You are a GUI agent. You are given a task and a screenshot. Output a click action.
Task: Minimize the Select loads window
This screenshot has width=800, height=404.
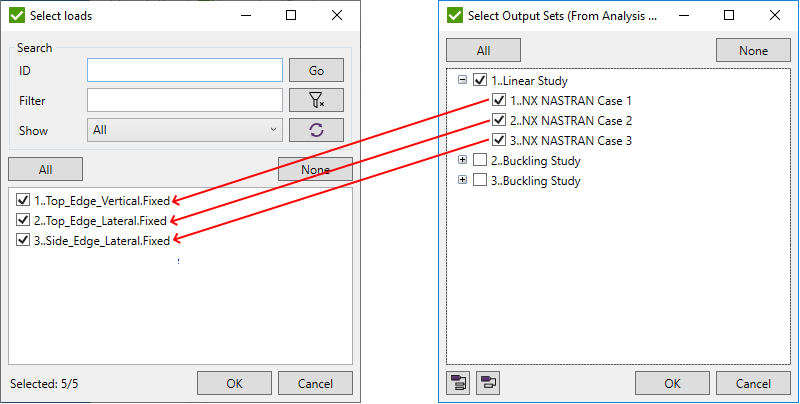(x=245, y=16)
